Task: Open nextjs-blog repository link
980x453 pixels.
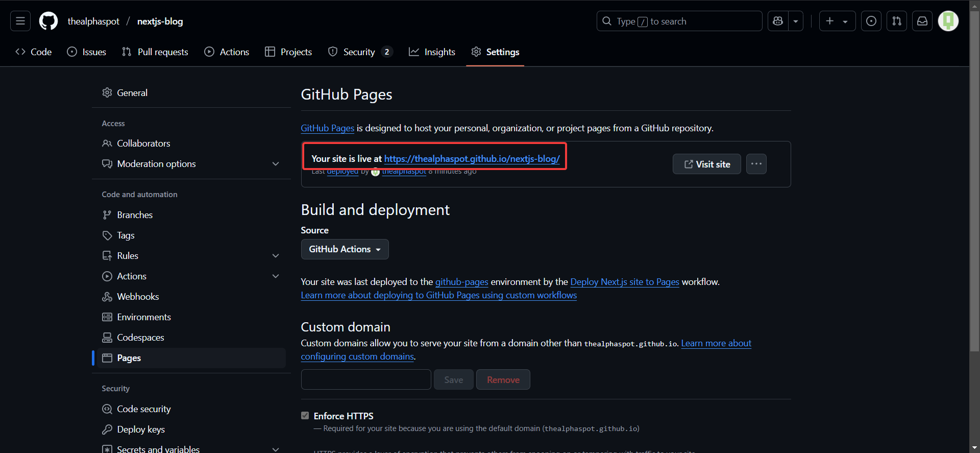Action: pyautogui.click(x=160, y=21)
